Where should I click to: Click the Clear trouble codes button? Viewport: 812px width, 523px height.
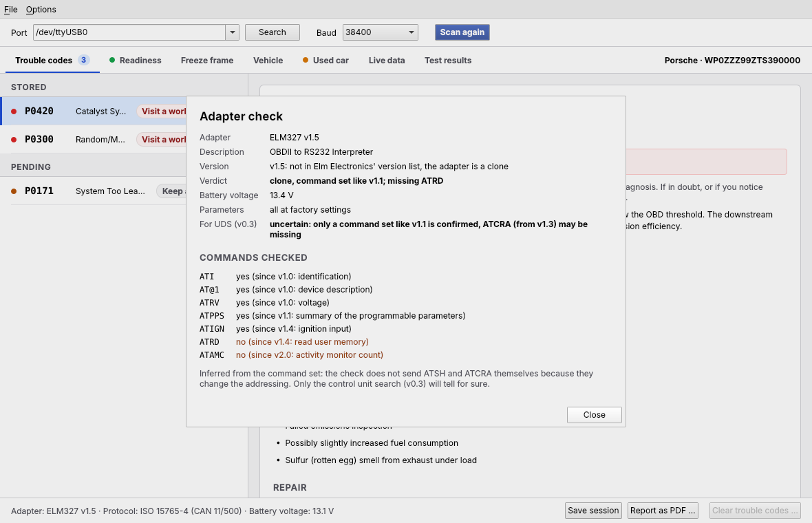click(755, 511)
